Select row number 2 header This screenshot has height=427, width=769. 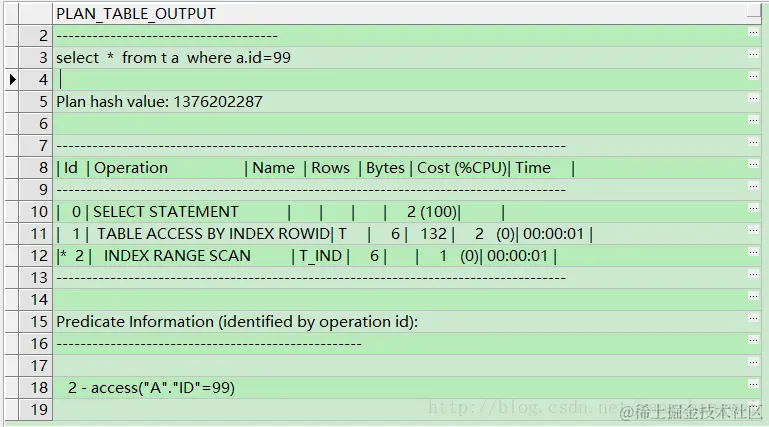(35, 36)
